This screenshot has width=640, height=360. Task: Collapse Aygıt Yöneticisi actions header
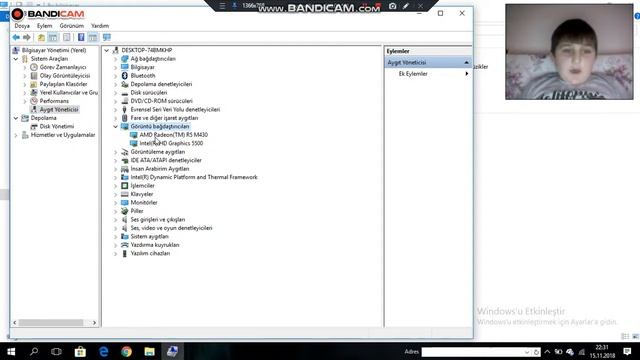pos(466,62)
